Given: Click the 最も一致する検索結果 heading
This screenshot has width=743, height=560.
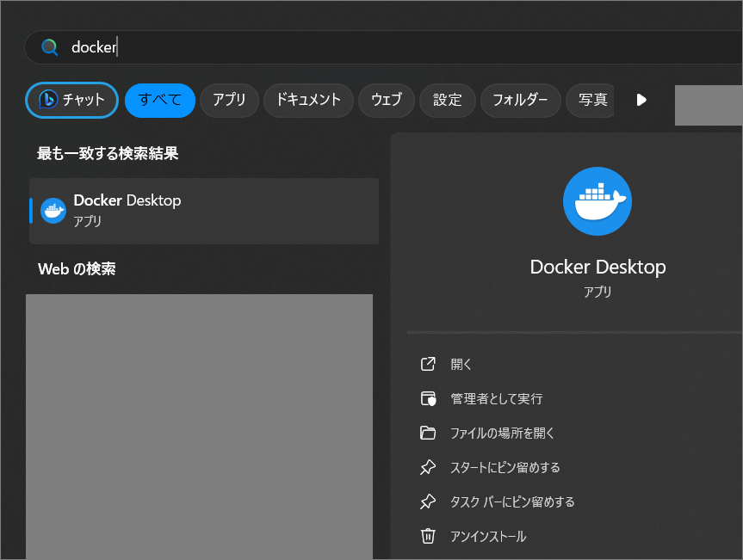Looking at the screenshot, I should (x=108, y=153).
